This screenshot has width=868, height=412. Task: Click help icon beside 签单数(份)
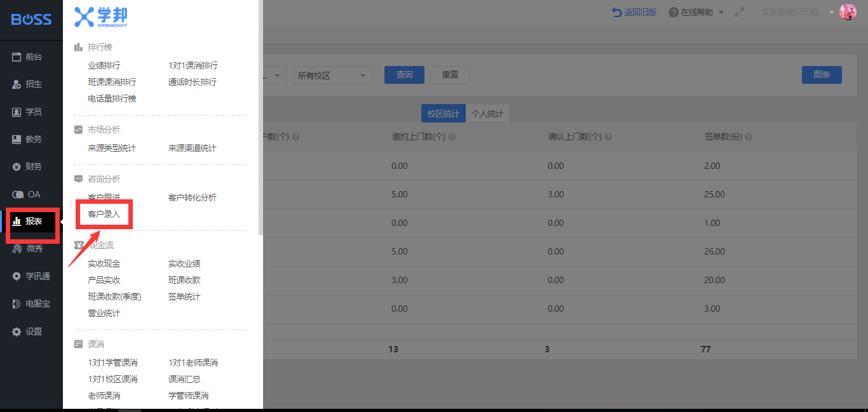[x=749, y=137]
